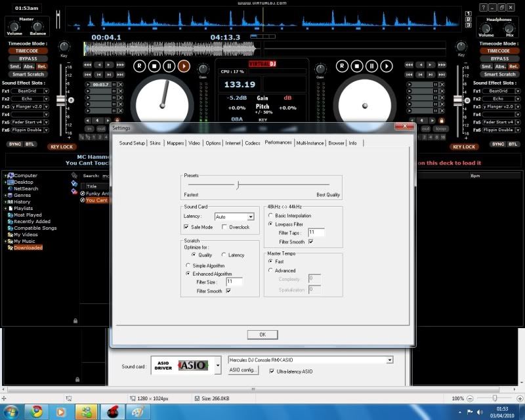Click the right deck vinyl platter

click(x=365, y=106)
